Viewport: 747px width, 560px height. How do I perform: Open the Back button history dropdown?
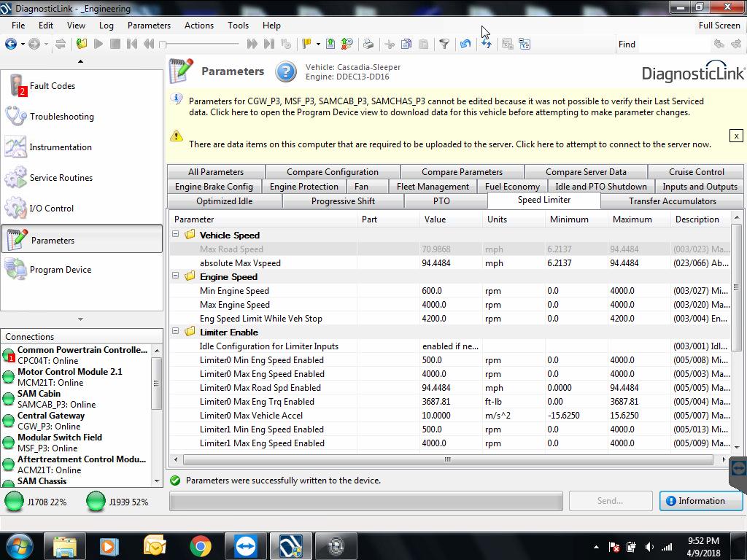[23, 44]
